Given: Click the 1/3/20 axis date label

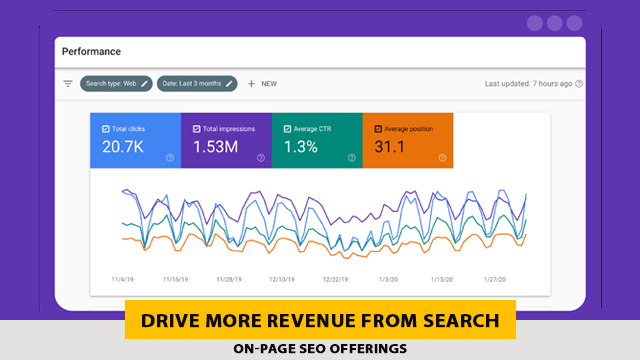Looking at the screenshot, I should 388,280.
